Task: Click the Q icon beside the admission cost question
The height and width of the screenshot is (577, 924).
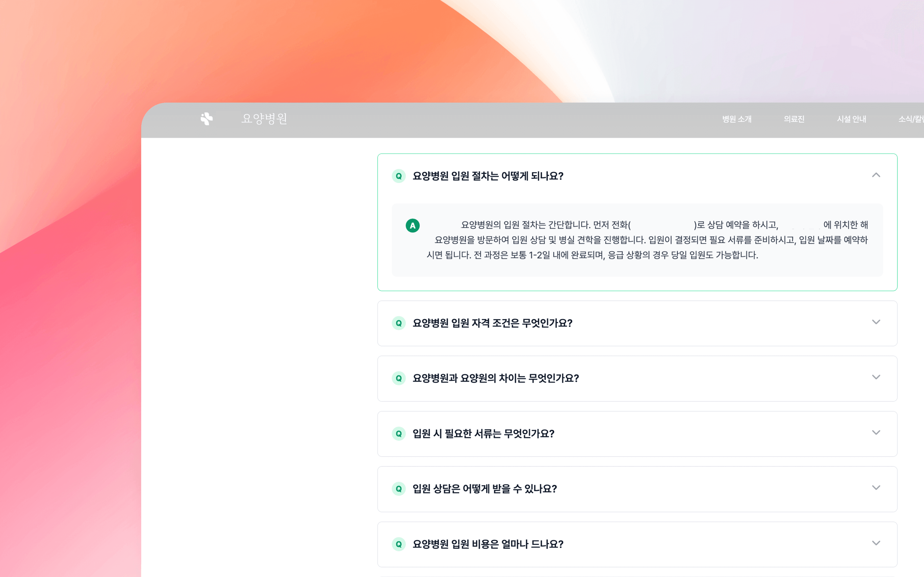Action: click(399, 545)
